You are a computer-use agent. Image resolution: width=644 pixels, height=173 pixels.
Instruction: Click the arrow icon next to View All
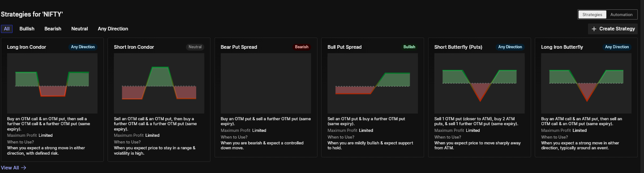[24, 168]
